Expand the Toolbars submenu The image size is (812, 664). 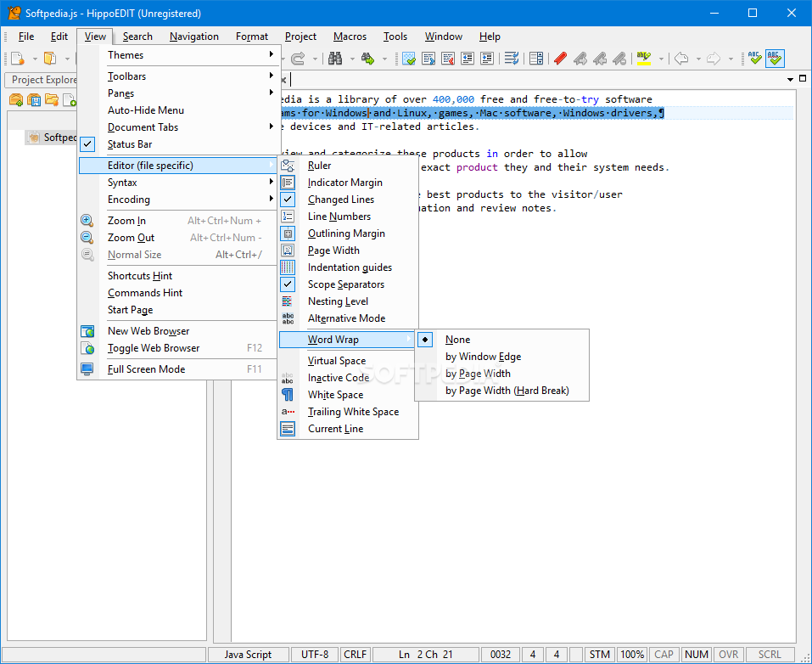pos(179,76)
